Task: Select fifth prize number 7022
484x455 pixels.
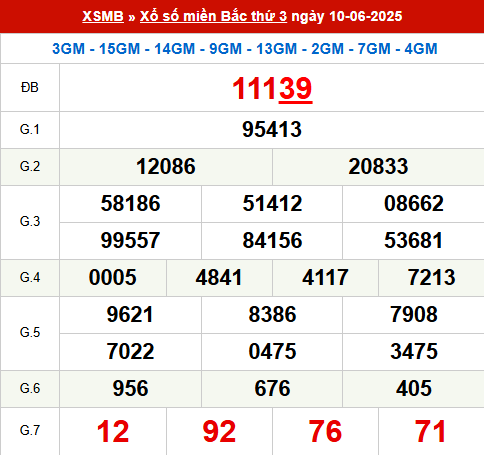Action: click(130, 351)
